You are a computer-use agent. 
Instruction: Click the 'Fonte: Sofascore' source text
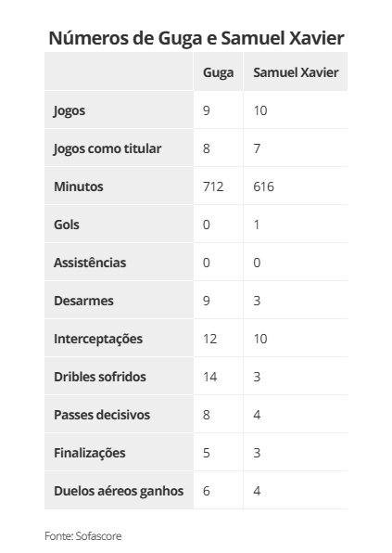coord(83,536)
